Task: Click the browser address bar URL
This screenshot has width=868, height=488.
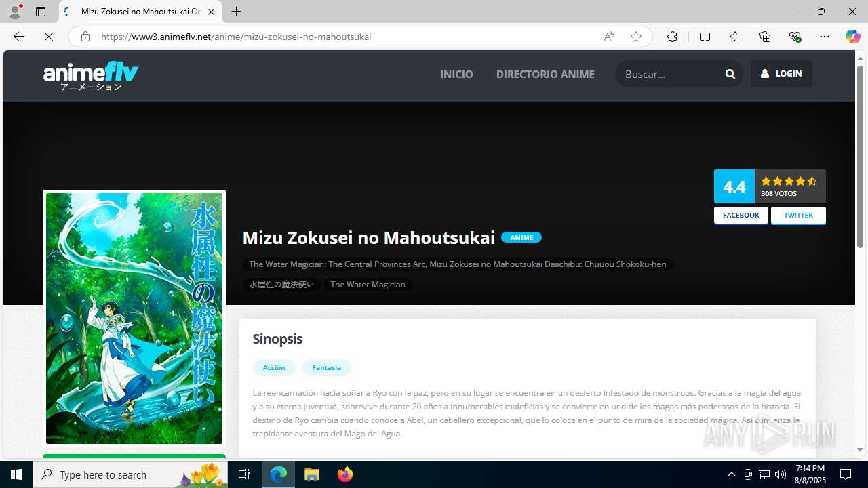Action: (x=236, y=37)
